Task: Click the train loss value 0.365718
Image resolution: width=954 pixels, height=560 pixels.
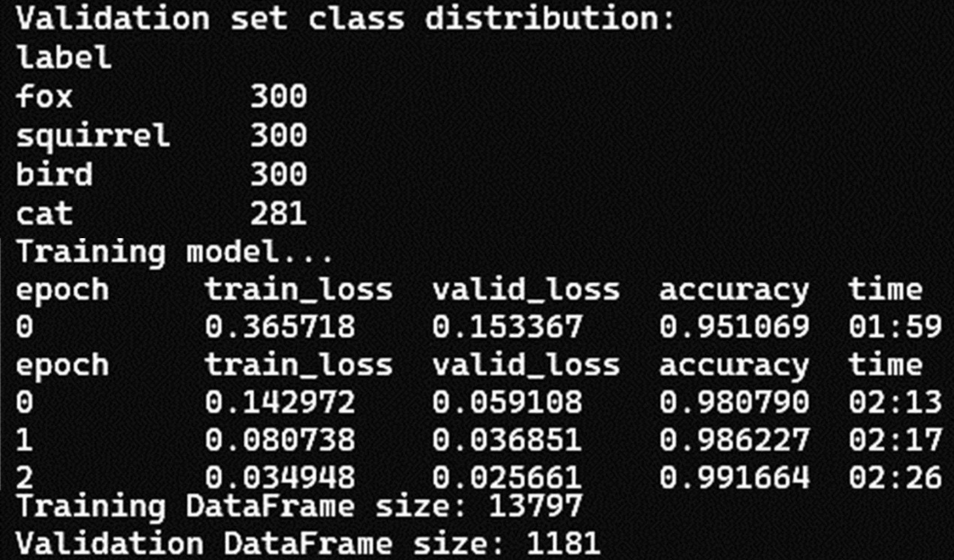Action: click(x=280, y=327)
